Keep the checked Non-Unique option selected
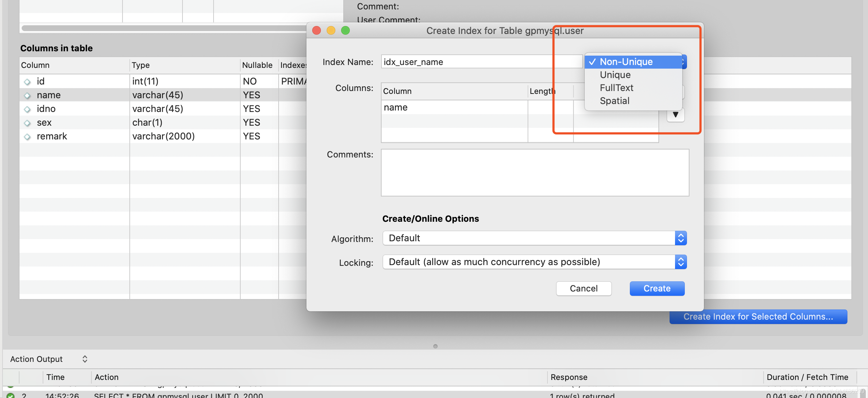This screenshot has height=398, width=868. 626,62
